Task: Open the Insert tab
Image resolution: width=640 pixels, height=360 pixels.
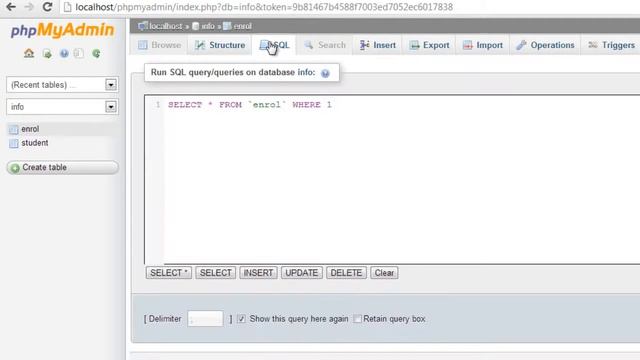Action: pyautogui.click(x=378, y=45)
